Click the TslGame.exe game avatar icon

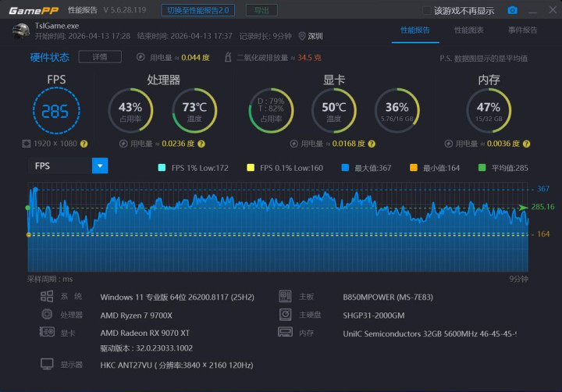20,30
